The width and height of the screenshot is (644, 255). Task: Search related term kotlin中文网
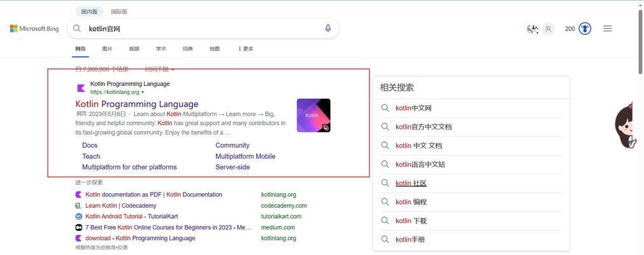(413, 108)
